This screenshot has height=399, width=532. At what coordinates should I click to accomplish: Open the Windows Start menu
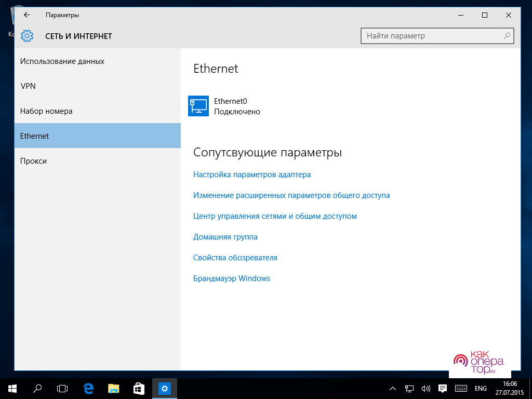tap(12, 388)
